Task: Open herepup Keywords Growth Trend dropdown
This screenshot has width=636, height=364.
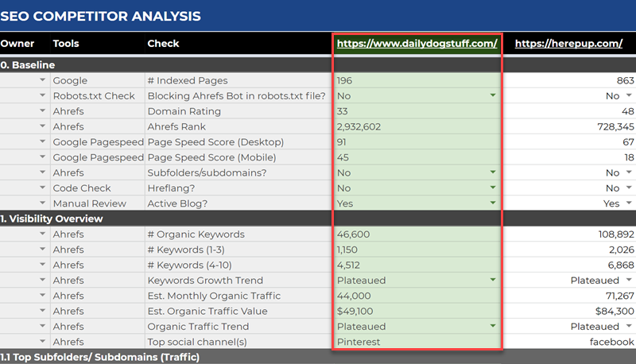Action: 629,281
